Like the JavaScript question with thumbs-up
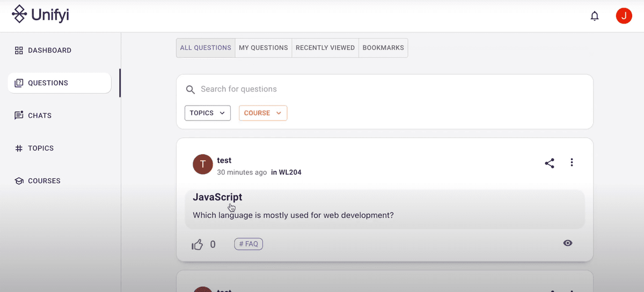 pyautogui.click(x=197, y=245)
